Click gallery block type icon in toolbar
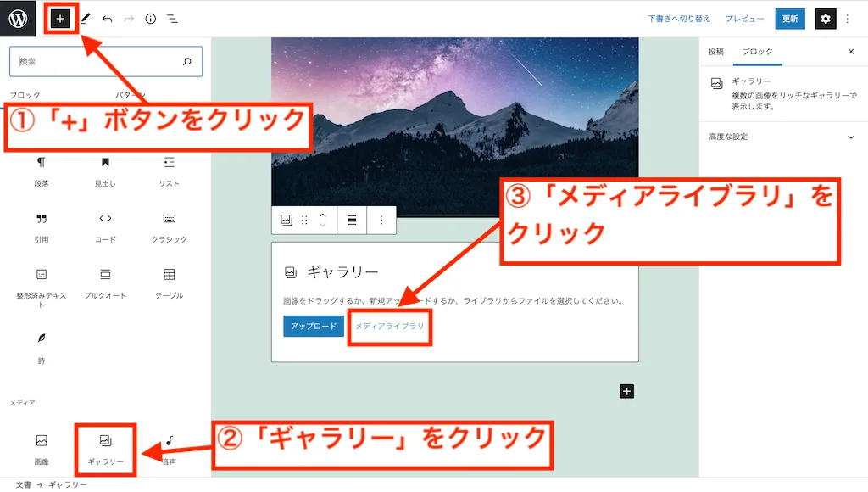This screenshot has height=492, width=868. [x=287, y=220]
